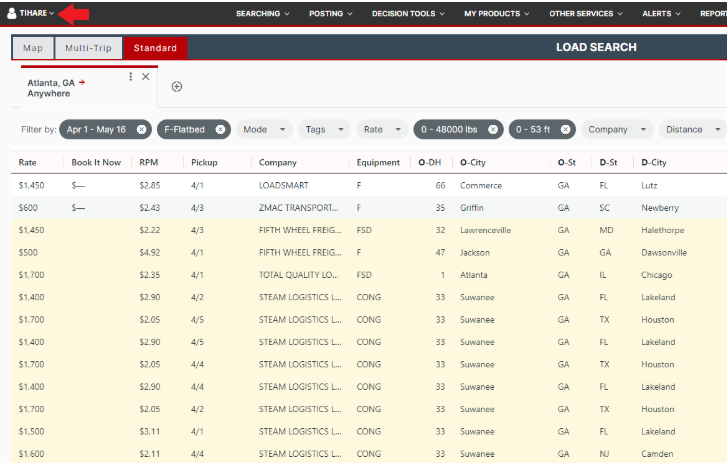Select the Lawrenceville origin city cell

coord(485,230)
